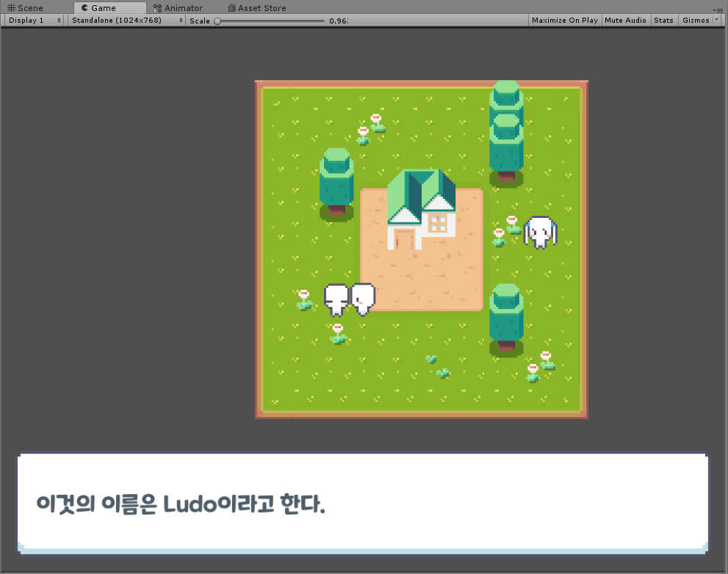Open the Standalone (1024x768) resolution dropdown
This screenshot has height=574, width=728.
click(127, 21)
